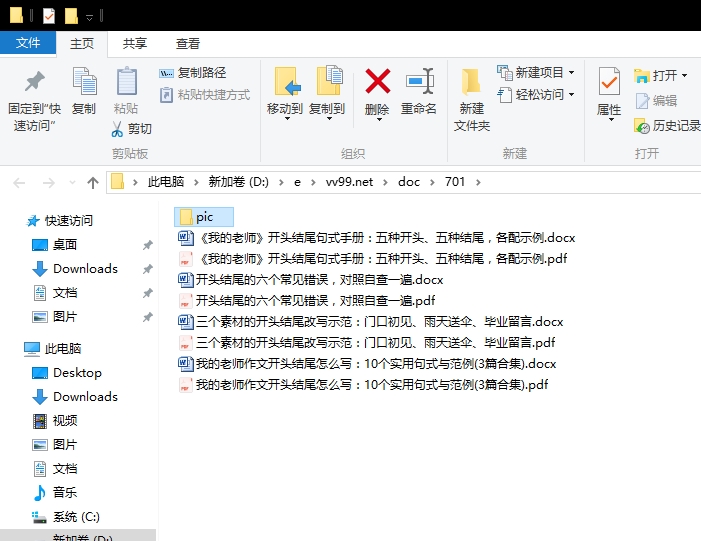Expand the Delete (删除) dropdown arrow
The image size is (701, 541).
(379, 119)
